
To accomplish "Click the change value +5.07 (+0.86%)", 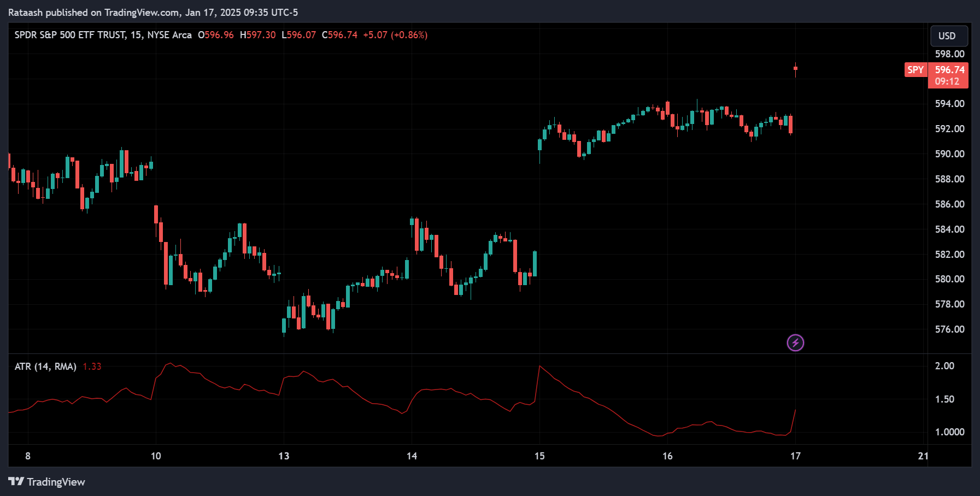I will point(396,35).
